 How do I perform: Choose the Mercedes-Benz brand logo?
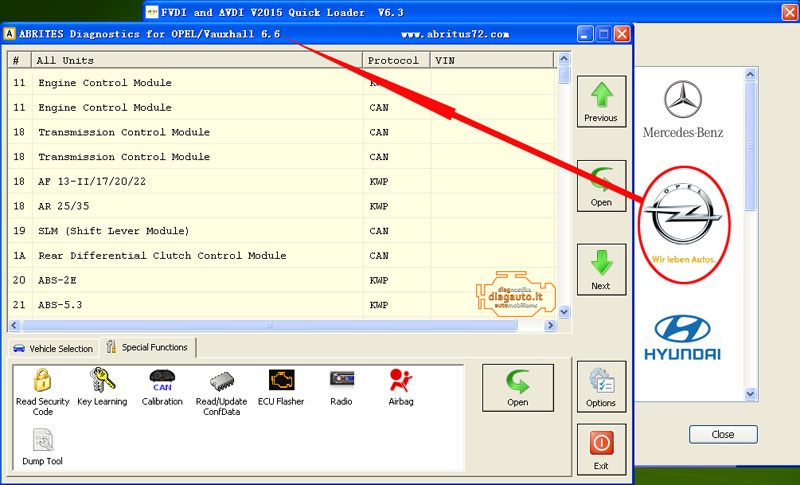click(x=683, y=108)
